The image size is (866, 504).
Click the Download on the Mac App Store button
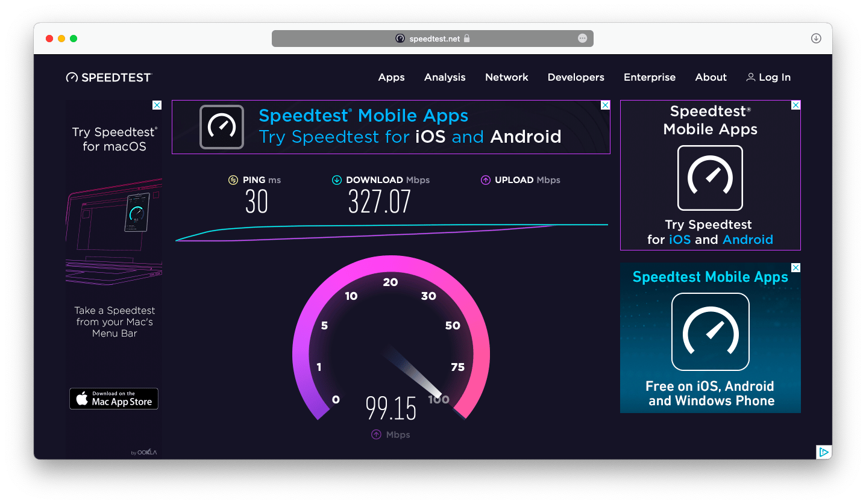coord(114,399)
